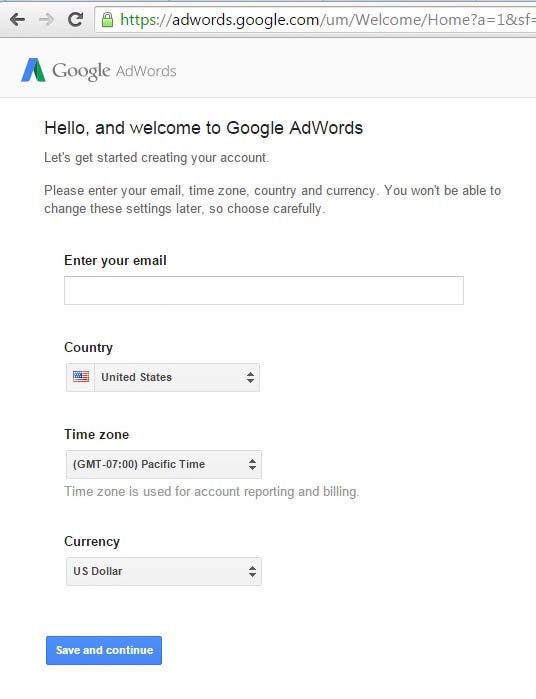Reload the page with the refresh icon

pyautogui.click(x=75, y=19)
